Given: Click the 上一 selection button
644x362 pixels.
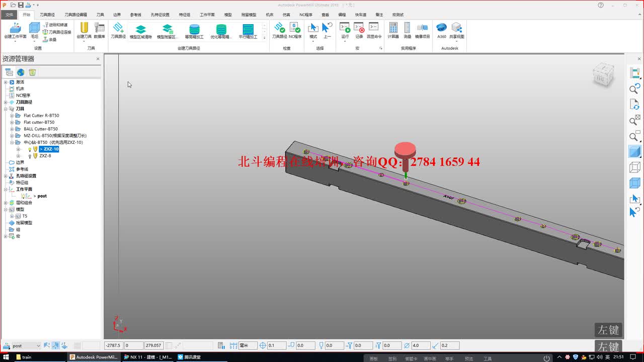Looking at the screenshot, I should pos(327,30).
